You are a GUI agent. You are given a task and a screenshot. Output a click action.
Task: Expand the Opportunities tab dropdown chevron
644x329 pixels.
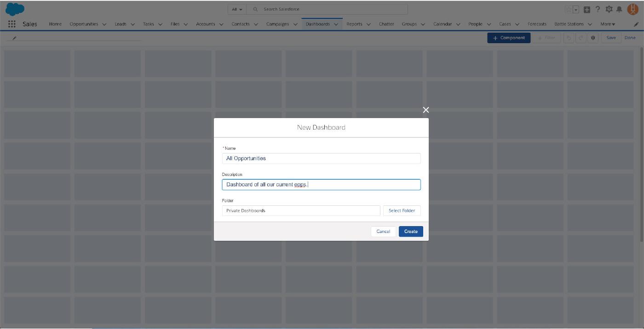tap(104, 24)
